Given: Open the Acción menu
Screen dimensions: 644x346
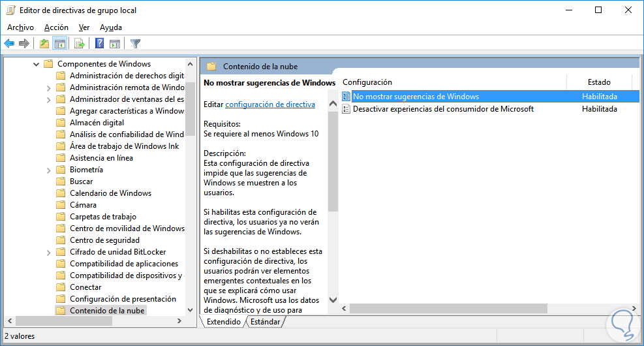Looking at the screenshot, I should (x=56, y=27).
